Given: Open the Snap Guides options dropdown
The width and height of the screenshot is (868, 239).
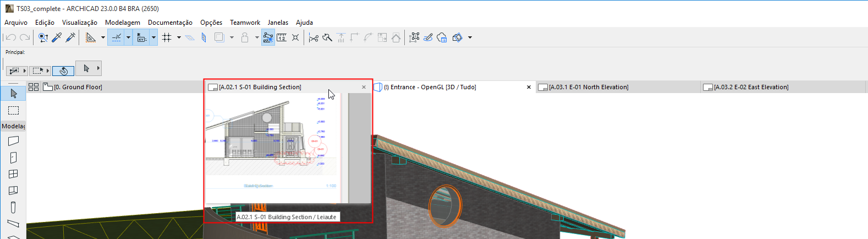Looking at the screenshot, I should point(128,37).
